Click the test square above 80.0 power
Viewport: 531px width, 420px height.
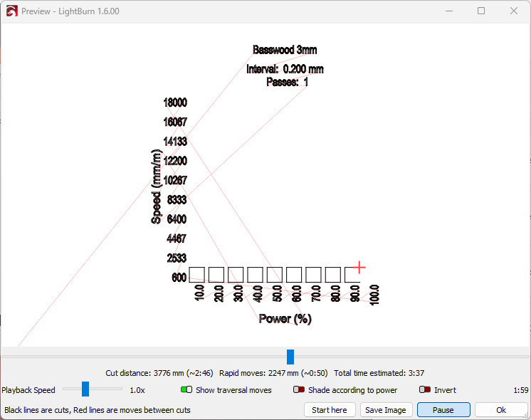click(x=333, y=275)
